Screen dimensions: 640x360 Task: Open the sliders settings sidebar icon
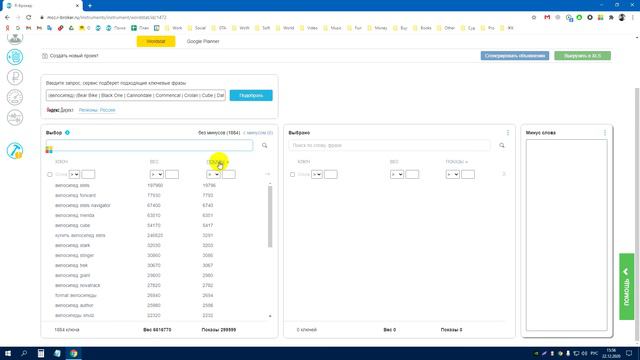coord(15,118)
